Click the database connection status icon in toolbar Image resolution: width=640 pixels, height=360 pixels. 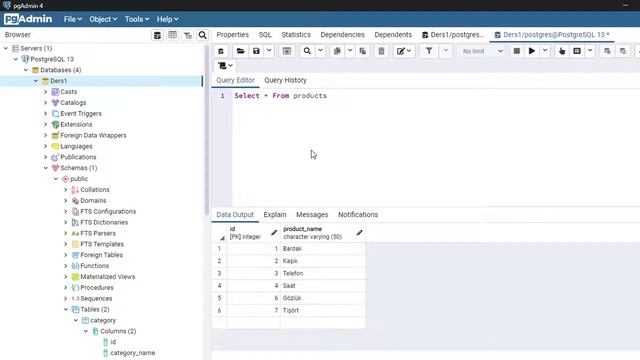(221, 51)
